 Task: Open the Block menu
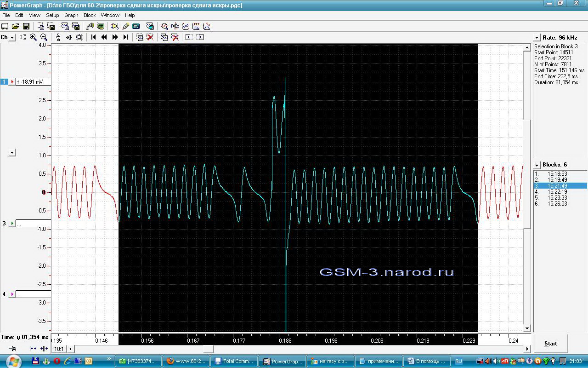pos(90,15)
